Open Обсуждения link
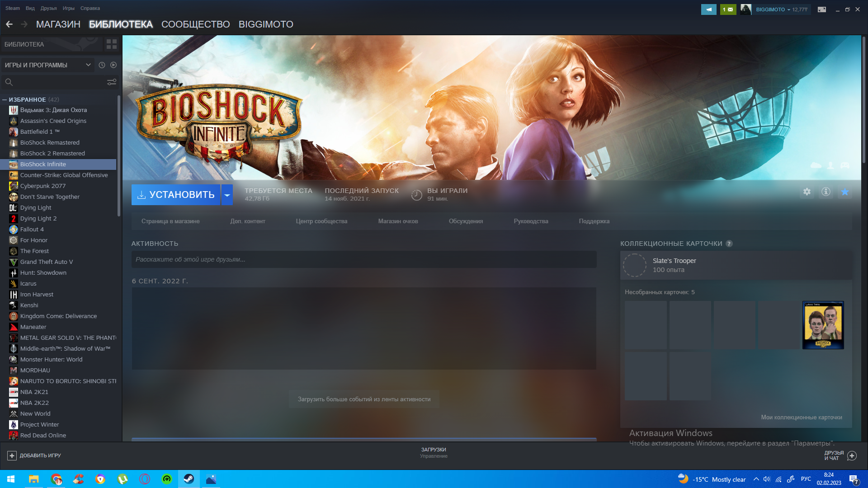The image size is (868, 488). click(466, 221)
